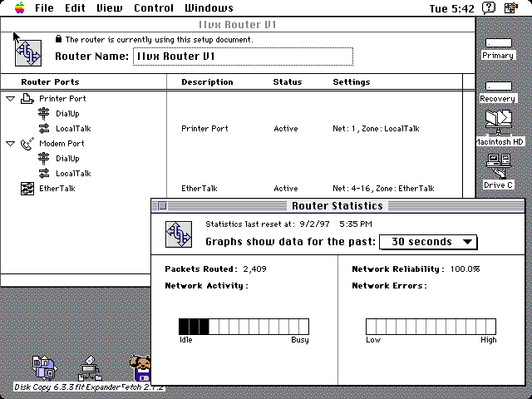
Task: Click the Router Ports column header
Action: [x=50, y=81]
